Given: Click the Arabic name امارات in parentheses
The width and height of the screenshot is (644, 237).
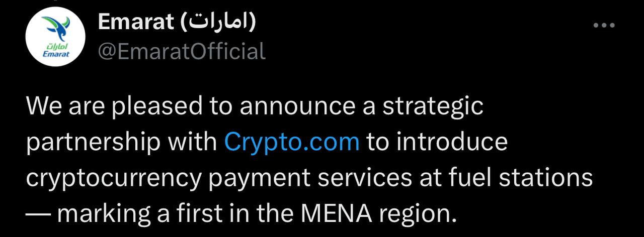Looking at the screenshot, I should tap(218, 22).
